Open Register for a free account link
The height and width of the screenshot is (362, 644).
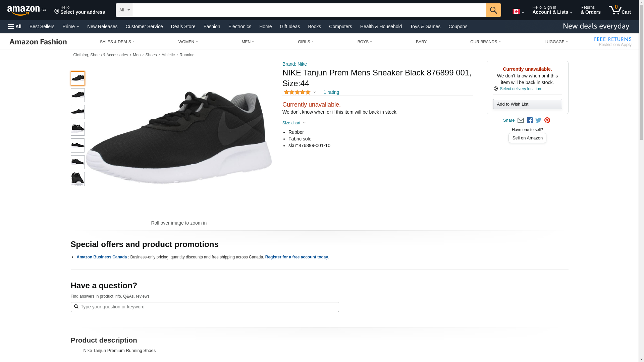point(297,257)
